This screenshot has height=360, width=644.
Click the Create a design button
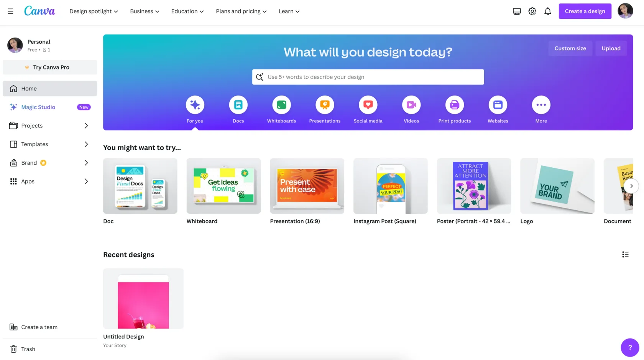[x=585, y=11]
